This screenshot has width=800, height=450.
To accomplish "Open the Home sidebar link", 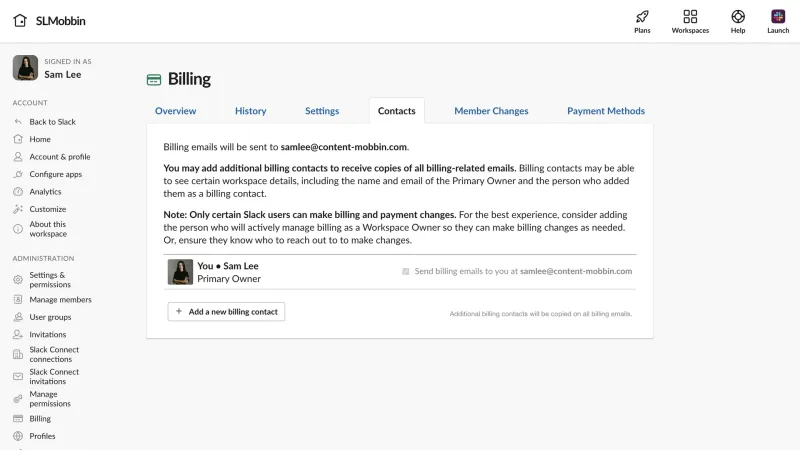I will pos(40,139).
